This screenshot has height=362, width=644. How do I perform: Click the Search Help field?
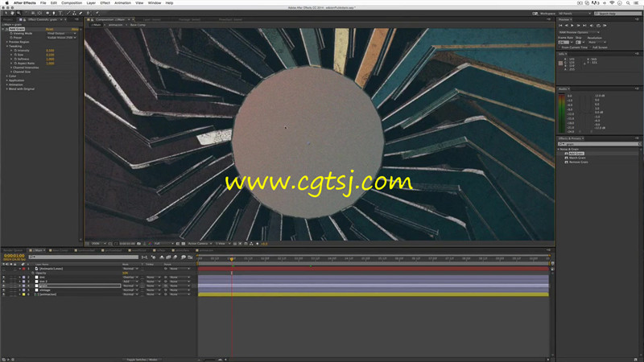617,14
